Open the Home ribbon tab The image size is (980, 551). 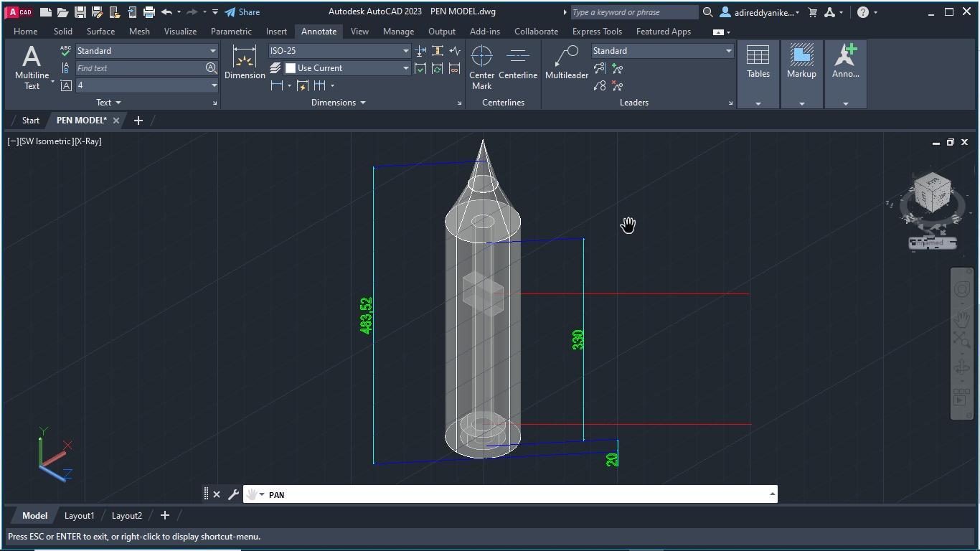(25, 32)
